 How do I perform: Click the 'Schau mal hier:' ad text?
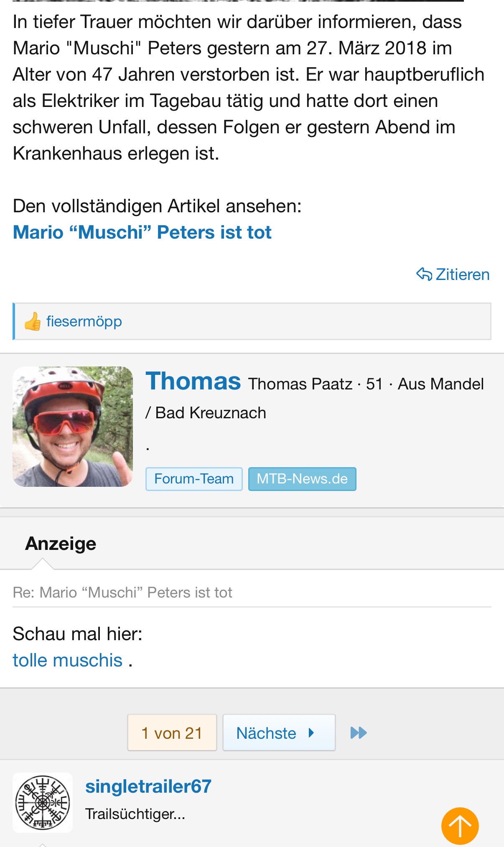click(78, 634)
